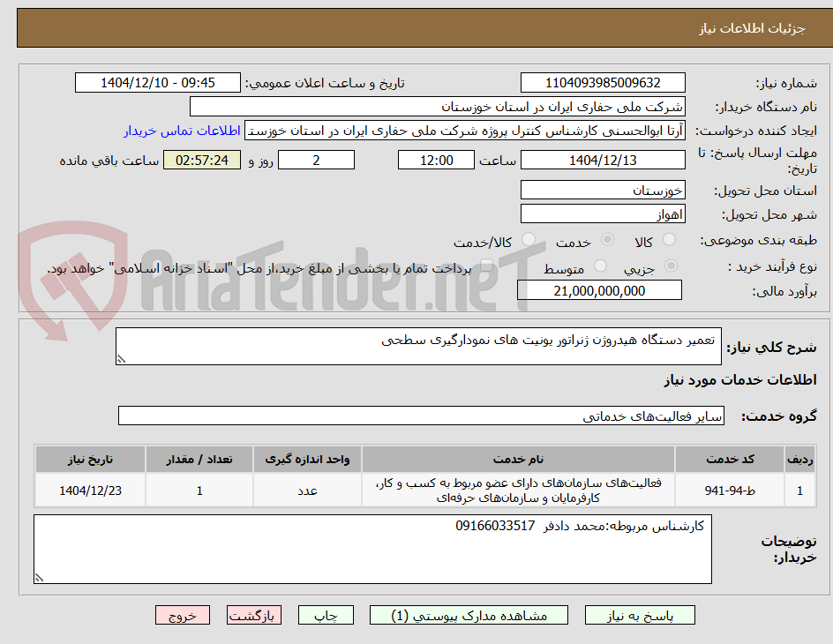The image size is (833, 644).
Task: Toggle the اسناد خزانه اسلامی payment checkbox
Action: coord(485,266)
